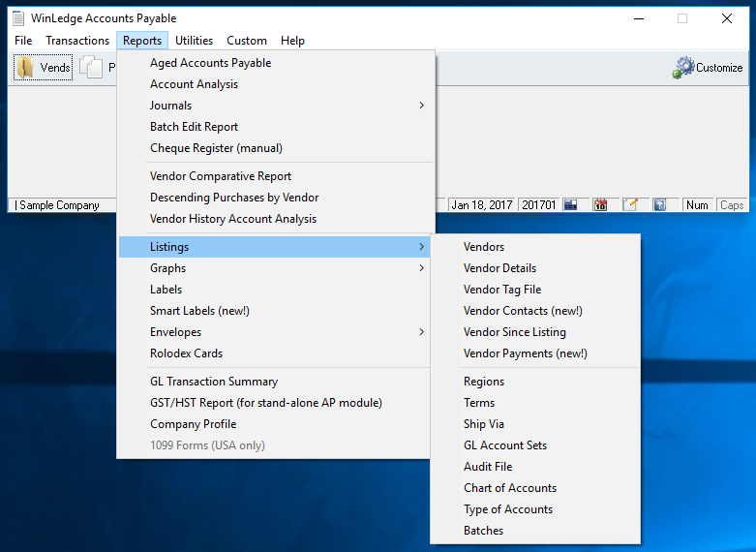Click the Jan 18, 2017 date field

click(x=482, y=205)
